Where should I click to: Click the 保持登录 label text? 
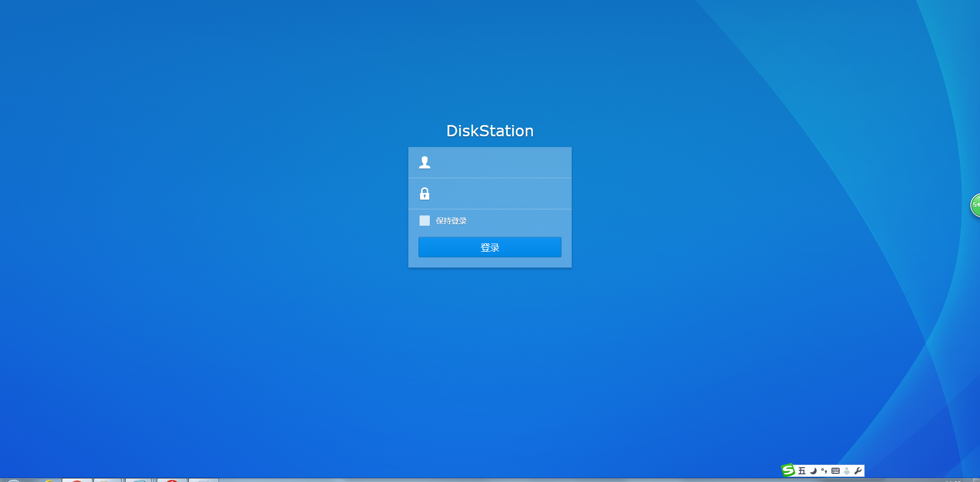pos(451,221)
